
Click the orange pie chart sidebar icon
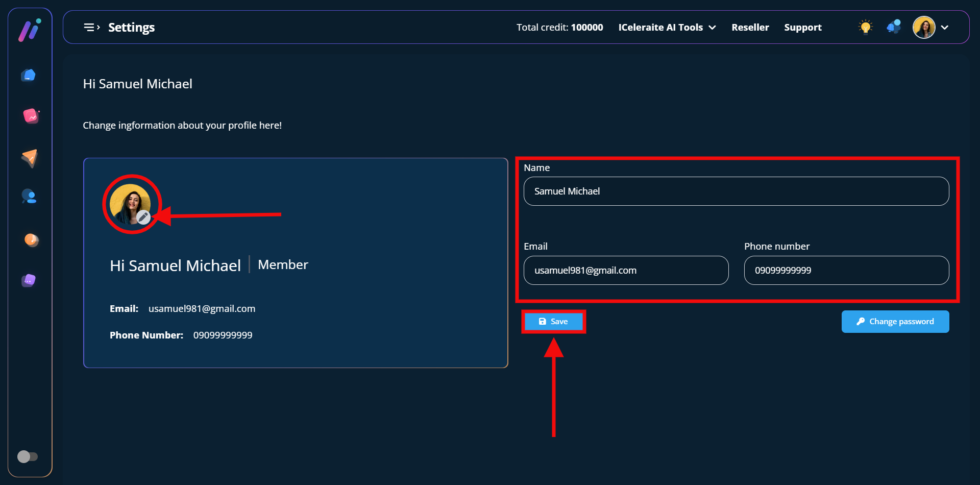point(31,239)
